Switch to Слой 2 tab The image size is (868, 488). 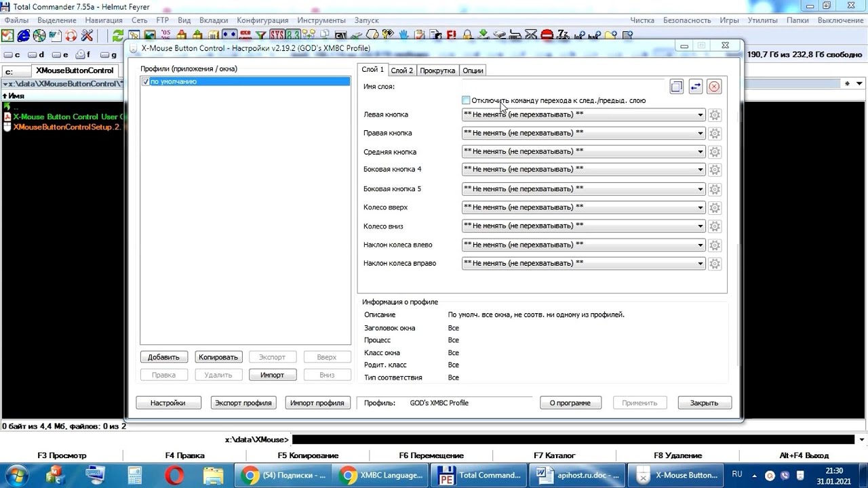pyautogui.click(x=402, y=70)
